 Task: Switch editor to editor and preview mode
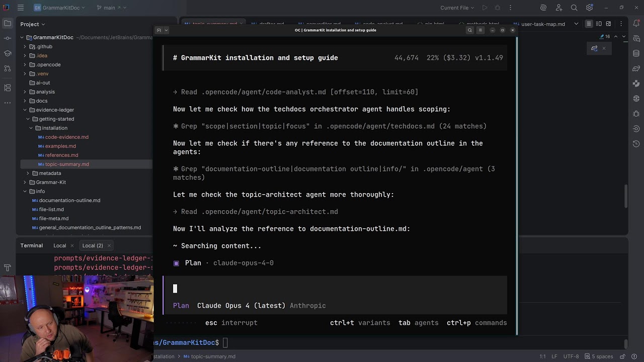click(599, 24)
